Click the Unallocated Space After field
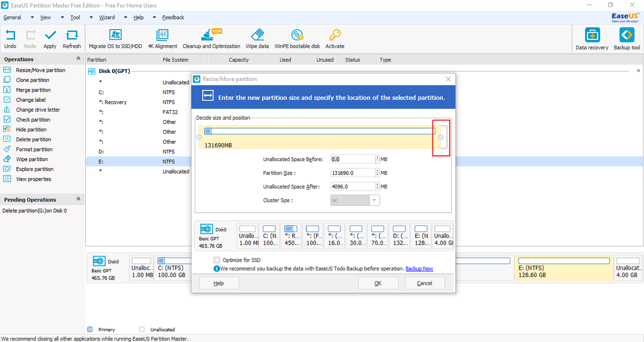644x342 pixels. pos(352,186)
